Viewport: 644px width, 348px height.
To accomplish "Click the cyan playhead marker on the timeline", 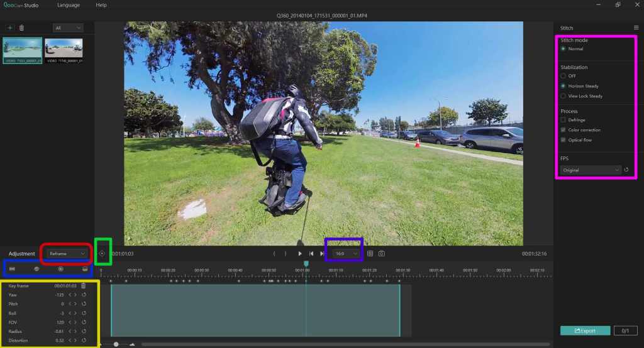I will coord(306,263).
